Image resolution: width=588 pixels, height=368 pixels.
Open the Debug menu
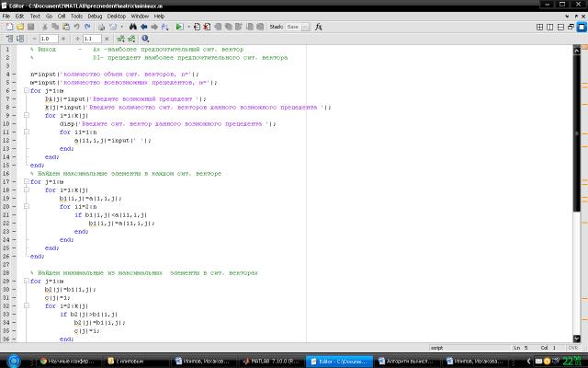[x=95, y=16]
